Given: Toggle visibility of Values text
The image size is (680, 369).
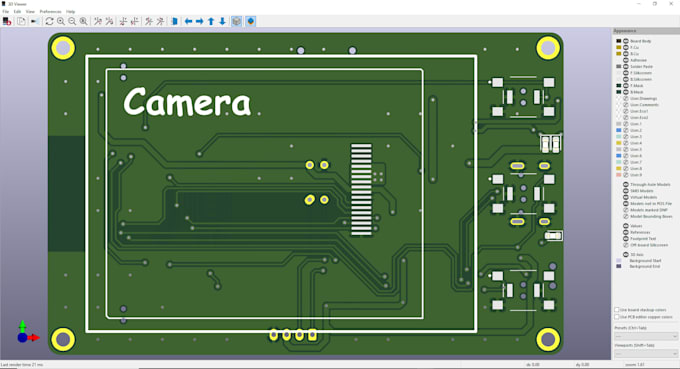Looking at the screenshot, I should tap(626, 226).
